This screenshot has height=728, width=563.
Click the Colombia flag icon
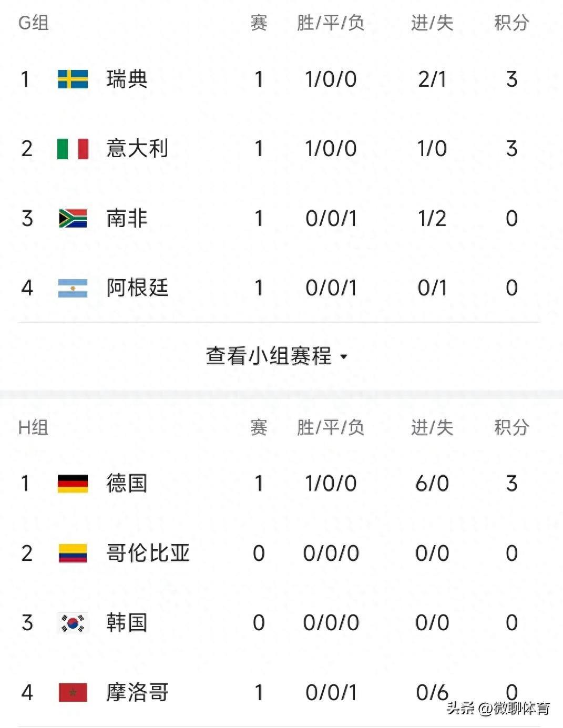[73, 553]
